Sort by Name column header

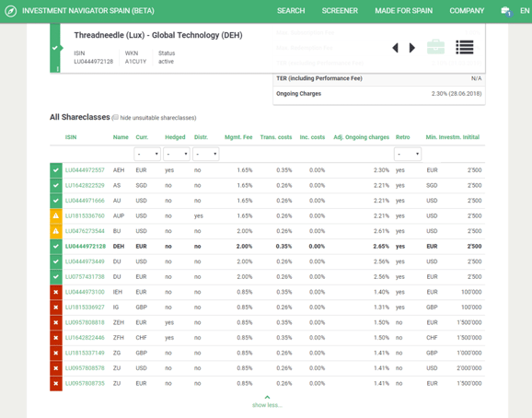121,137
